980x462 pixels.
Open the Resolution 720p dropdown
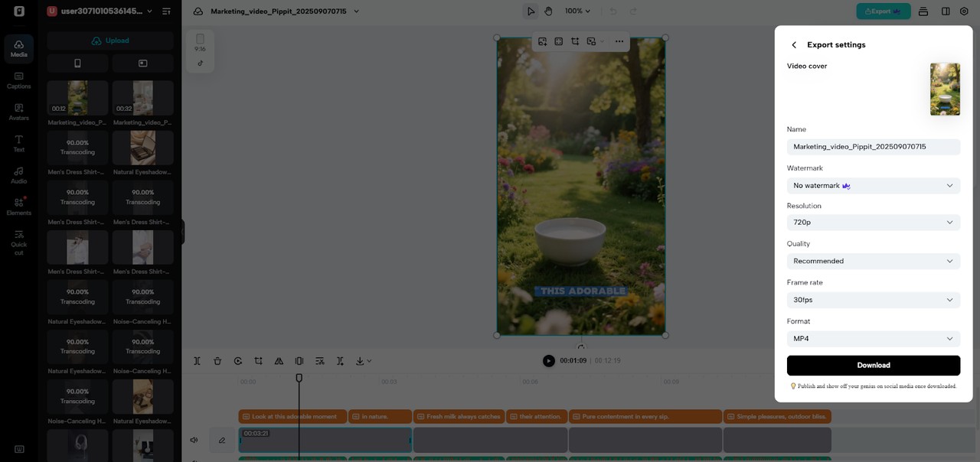[x=873, y=223]
